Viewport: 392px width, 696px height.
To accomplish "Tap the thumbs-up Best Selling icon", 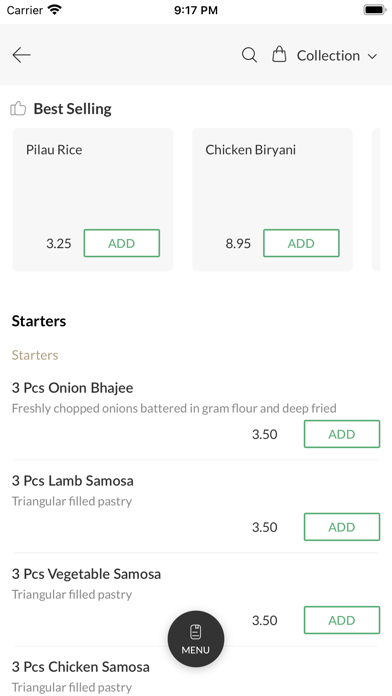I will tap(18, 108).
